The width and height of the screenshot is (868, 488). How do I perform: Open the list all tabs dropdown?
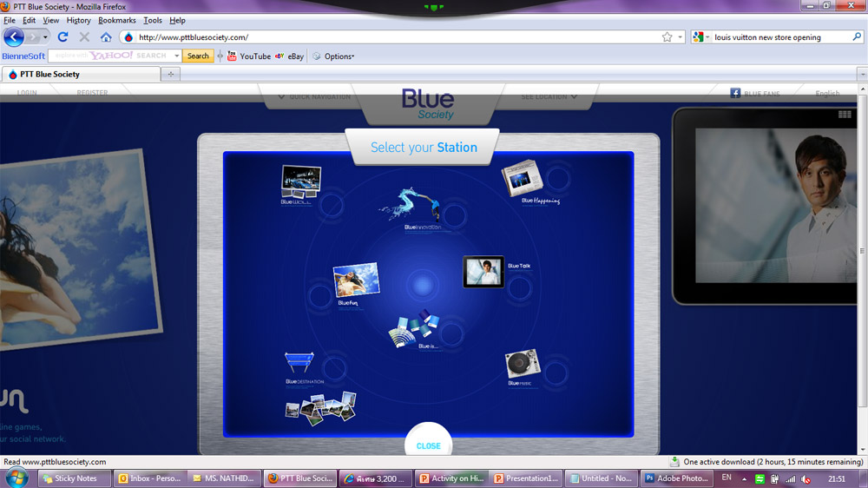(863, 74)
